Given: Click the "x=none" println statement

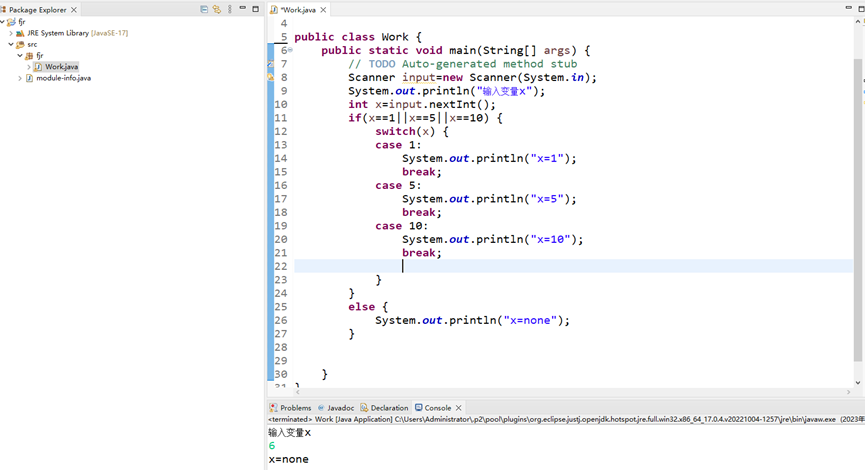Looking at the screenshot, I should 472,321.
